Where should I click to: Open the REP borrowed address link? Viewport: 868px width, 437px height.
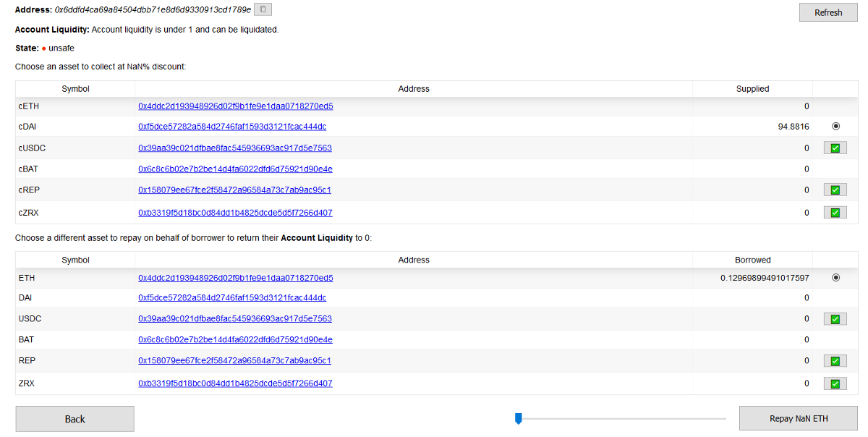point(234,360)
